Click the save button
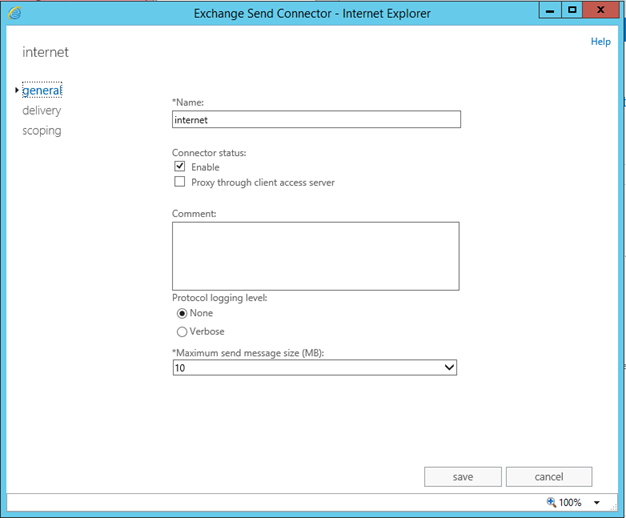The image size is (626, 518). tap(463, 477)
